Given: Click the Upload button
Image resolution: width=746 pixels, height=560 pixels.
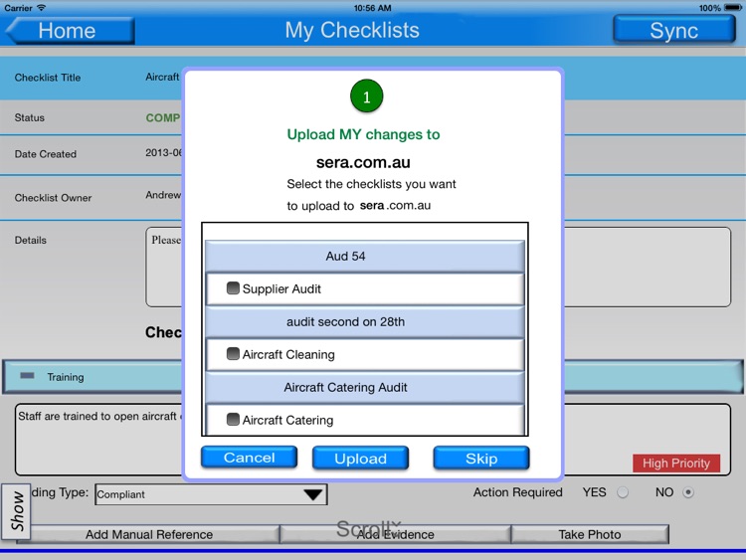Looking at the screenshot, I should coord(360,459).
